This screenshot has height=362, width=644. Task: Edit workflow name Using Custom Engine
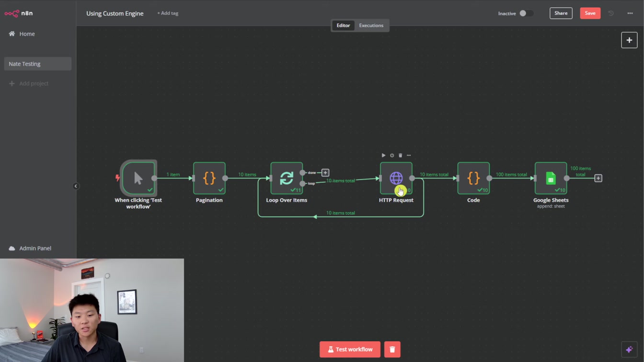click(x=115, y=13)
